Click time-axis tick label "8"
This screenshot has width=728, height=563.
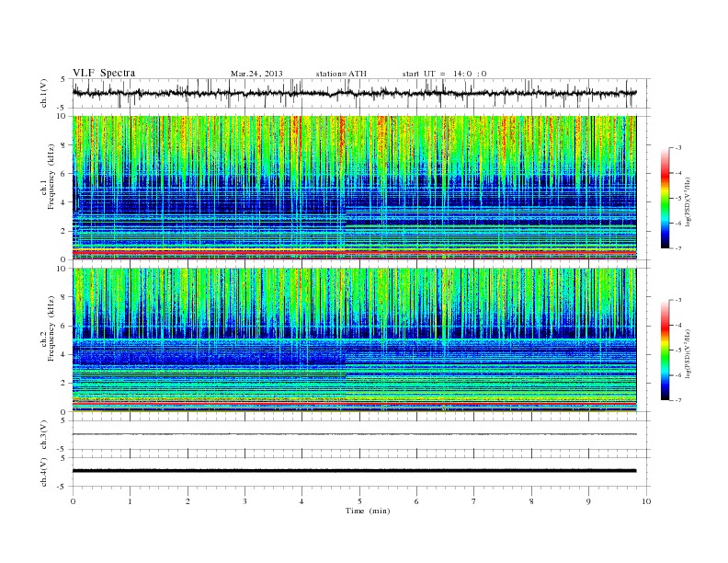[x=531, y=501]
